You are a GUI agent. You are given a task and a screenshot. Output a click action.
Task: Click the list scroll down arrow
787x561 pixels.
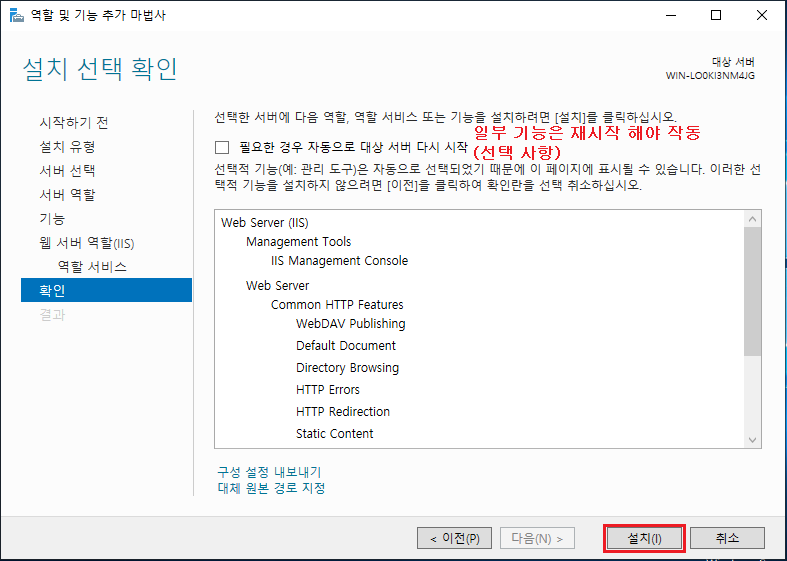[x=752, y=440]
